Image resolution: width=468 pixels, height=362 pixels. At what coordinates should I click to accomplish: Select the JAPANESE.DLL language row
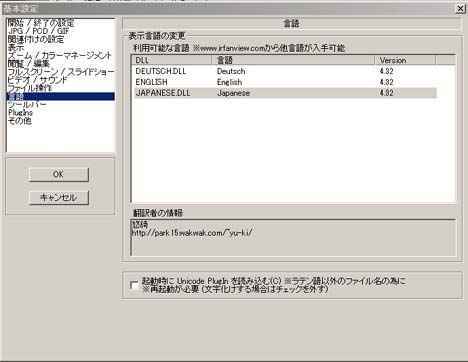click(x=285, y=93)
